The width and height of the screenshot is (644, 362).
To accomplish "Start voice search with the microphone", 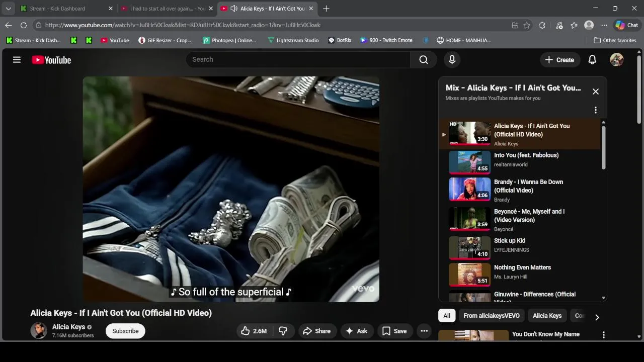I will pos(452,60).
